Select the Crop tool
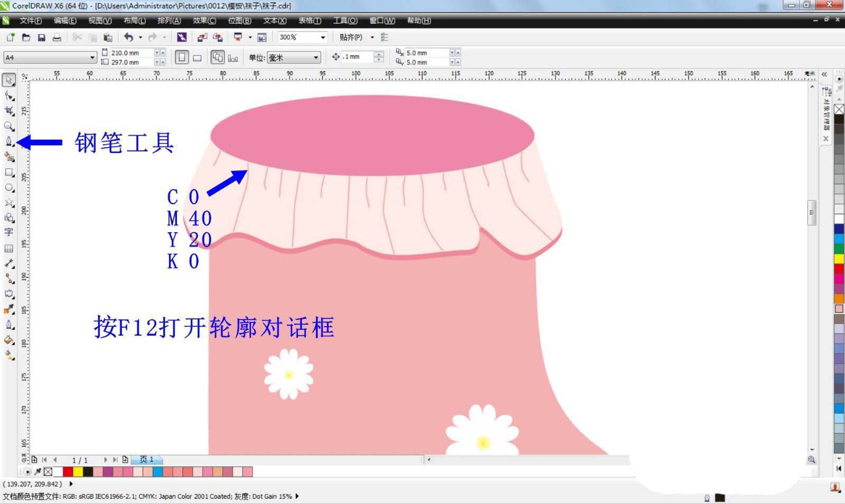The width and height of the screenshot is (845, 504). [x=9, y=111]
